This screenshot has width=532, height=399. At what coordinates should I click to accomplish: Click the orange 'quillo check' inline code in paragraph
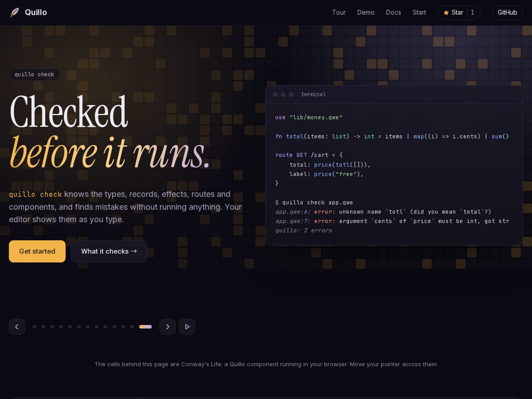35,195
